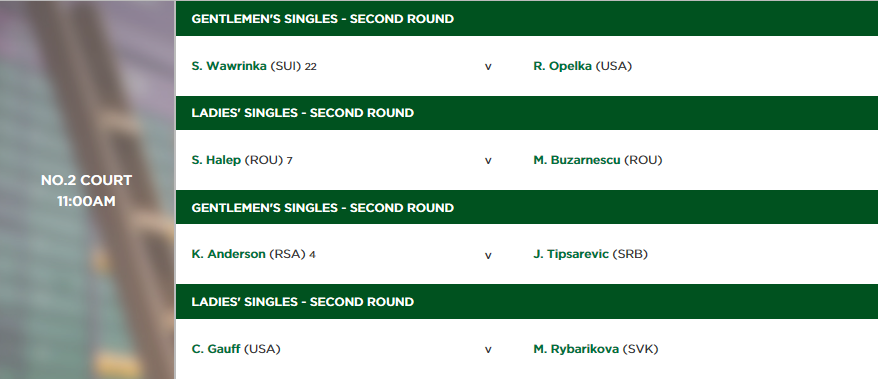Viewport: 878px width, 379px height.
Task: Open M. Rybarikova player page
Action: pos(576,349)
